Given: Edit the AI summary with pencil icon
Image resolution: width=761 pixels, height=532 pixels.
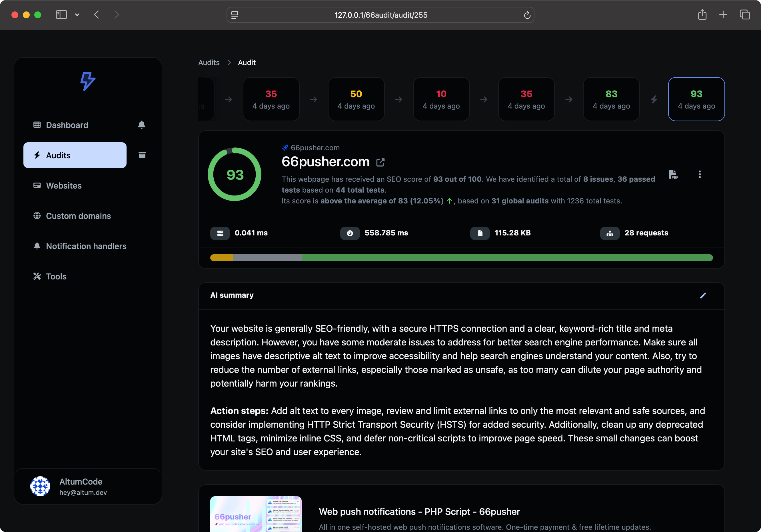Looking at the screenshot, I should tap(703, 295).
